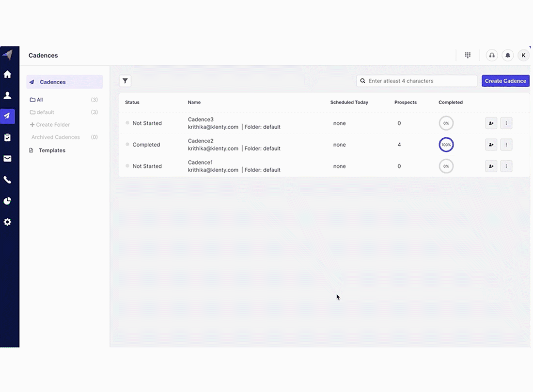Open the Prospects person icon in sidebar
Viewport: 533px width, 392px height.
click(7, 96)
